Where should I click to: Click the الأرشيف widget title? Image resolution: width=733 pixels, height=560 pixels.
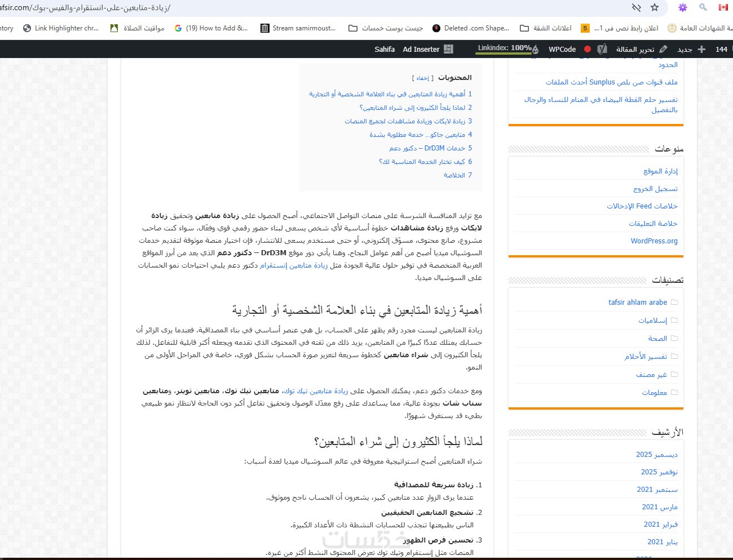(x=667, y=433)
